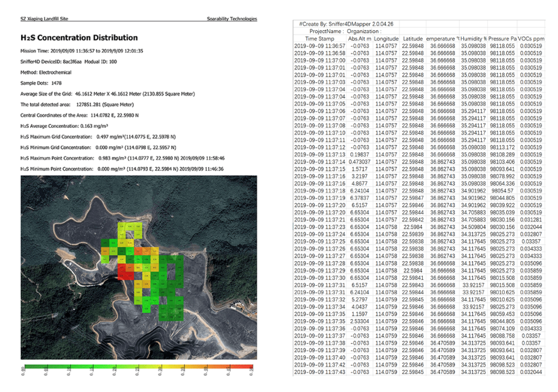Click the H₂S Minimum Point Concentration line
The width and height of the screenshot is (558, 392).
(x=122, y=169)
